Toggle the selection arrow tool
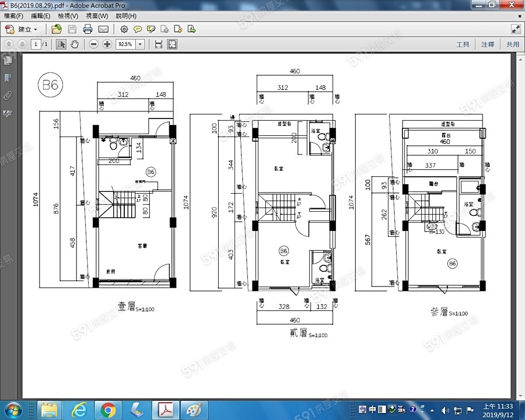 coord(61,44)
